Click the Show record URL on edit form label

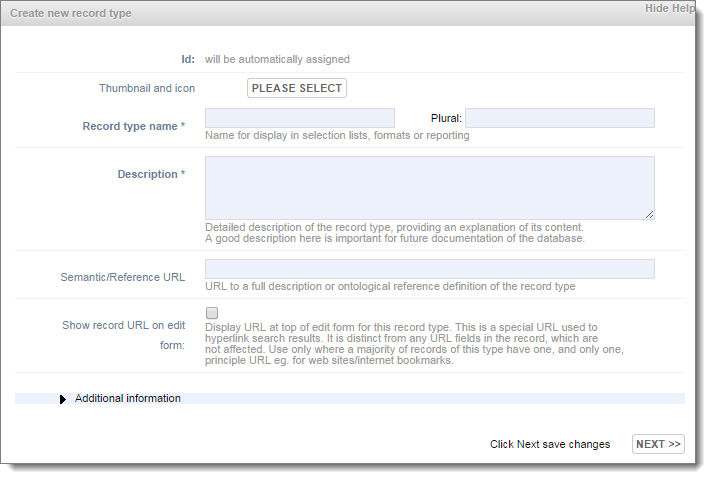coord(124,335)
